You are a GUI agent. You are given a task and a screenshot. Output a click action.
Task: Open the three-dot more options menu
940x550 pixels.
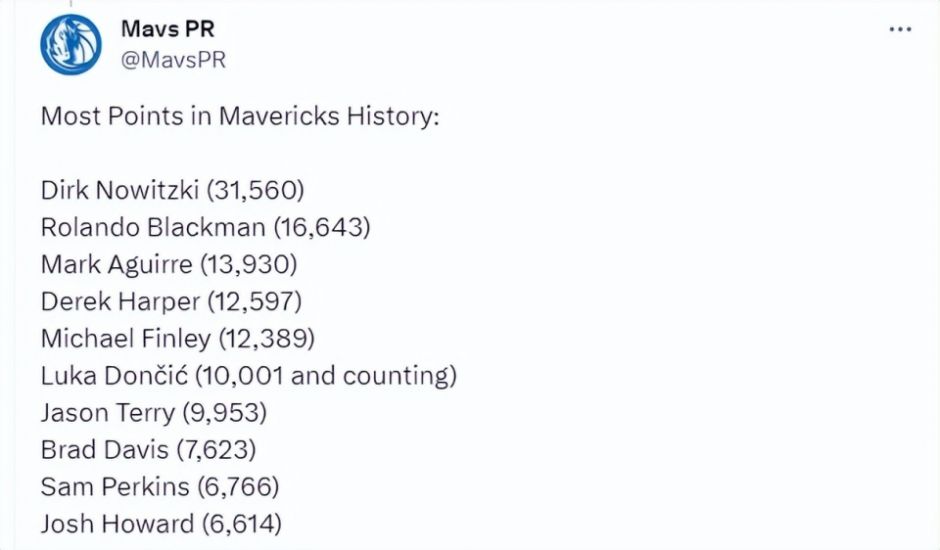pos(900,30)
